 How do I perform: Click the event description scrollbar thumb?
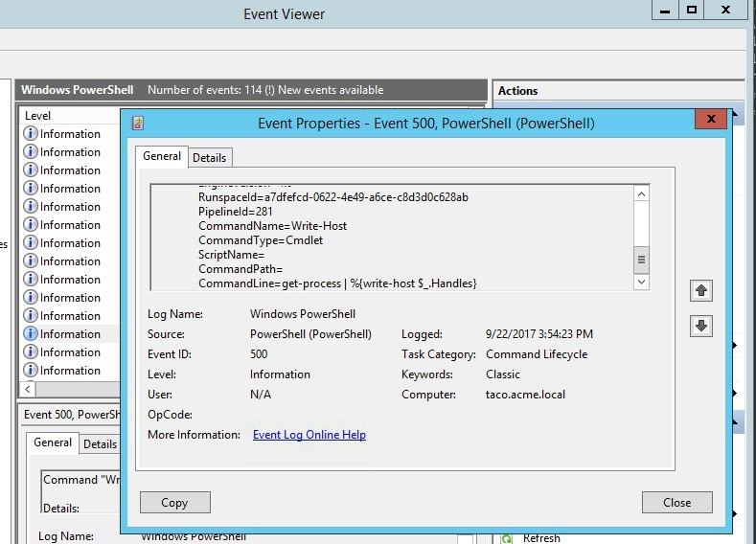tap(641, 259)
